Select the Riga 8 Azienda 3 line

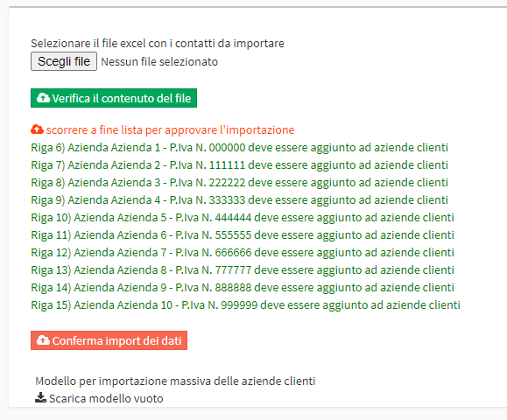point(239,183)
